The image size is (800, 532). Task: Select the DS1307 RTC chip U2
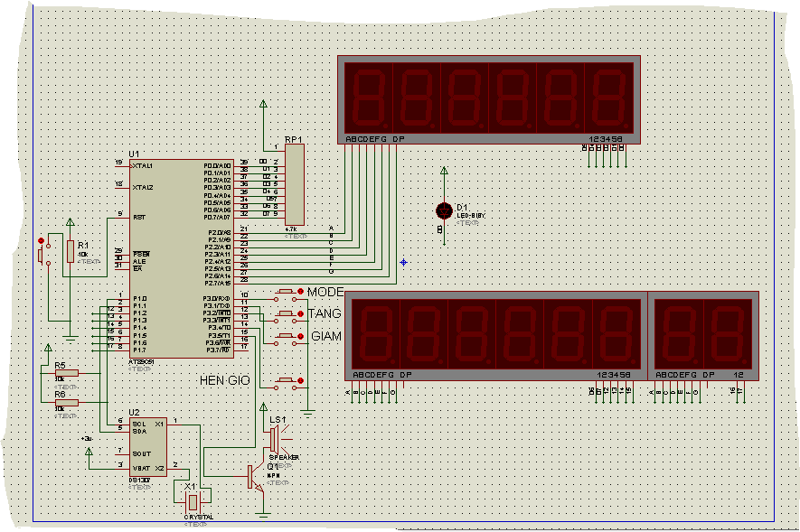point(148,447)
